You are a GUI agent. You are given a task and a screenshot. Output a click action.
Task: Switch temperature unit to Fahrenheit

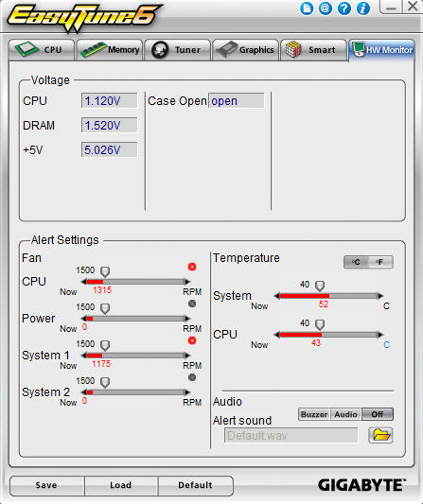click(x=380, y=262)
